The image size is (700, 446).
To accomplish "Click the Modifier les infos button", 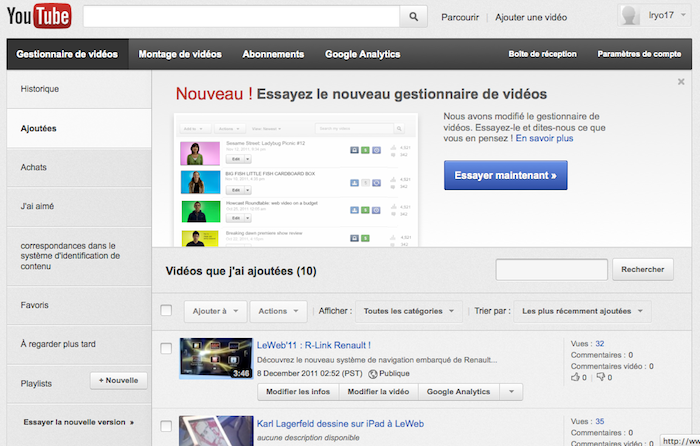I will pyautogui.click(x=297, y=391).
